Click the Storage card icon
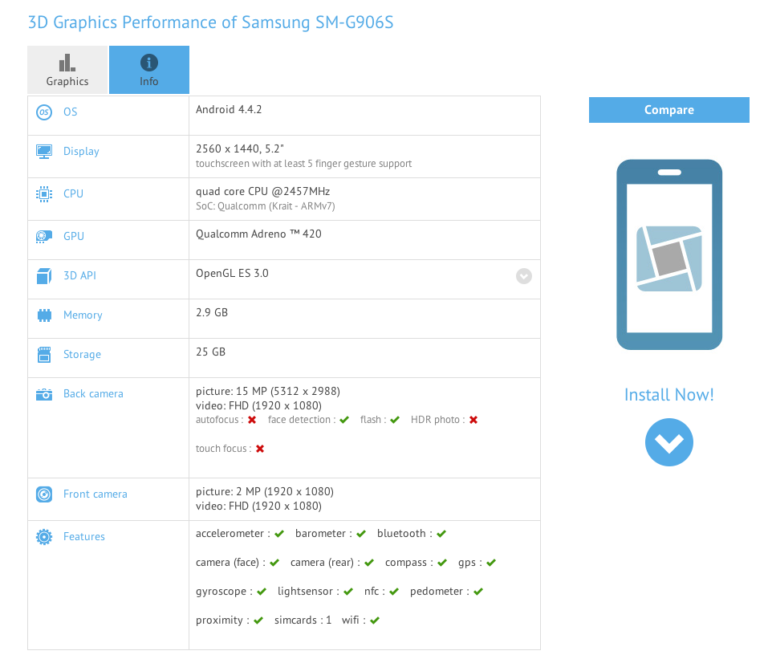Viewport: 768px width, 659px height. 44,354
